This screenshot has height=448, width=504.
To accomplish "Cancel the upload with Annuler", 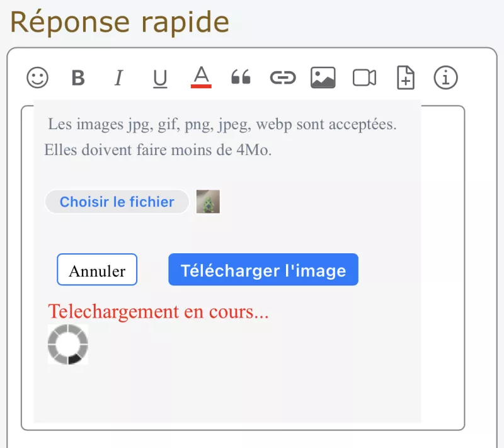I will [97, 270].
